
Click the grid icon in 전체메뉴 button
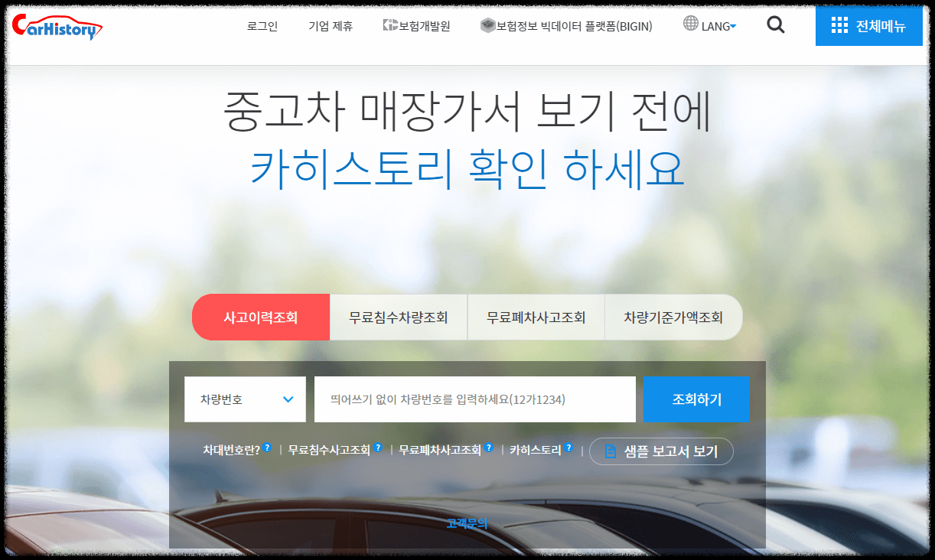click(839, 25)
